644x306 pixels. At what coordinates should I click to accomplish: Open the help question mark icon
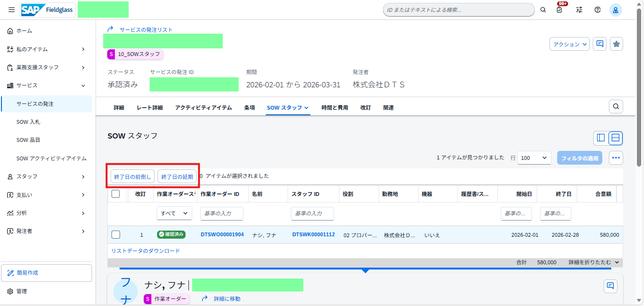click(x=597, y=10)
